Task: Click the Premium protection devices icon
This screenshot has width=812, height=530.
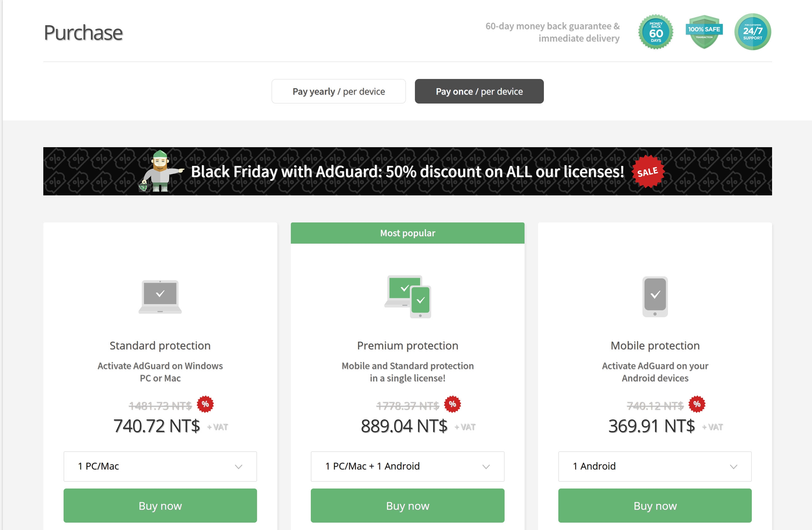Action: 408,296
